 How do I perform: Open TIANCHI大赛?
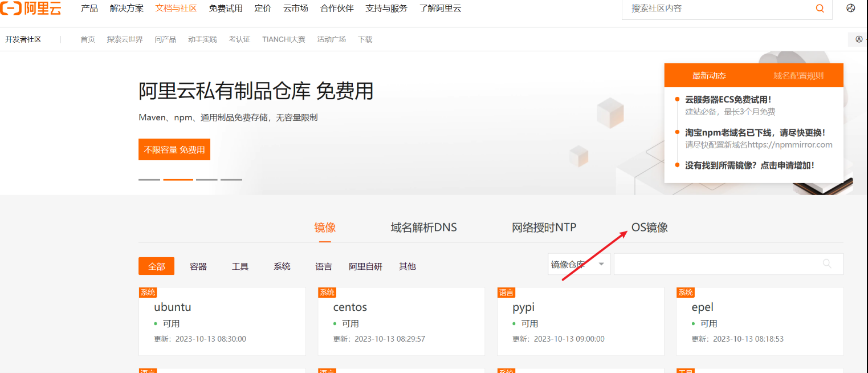coord(284,39)
